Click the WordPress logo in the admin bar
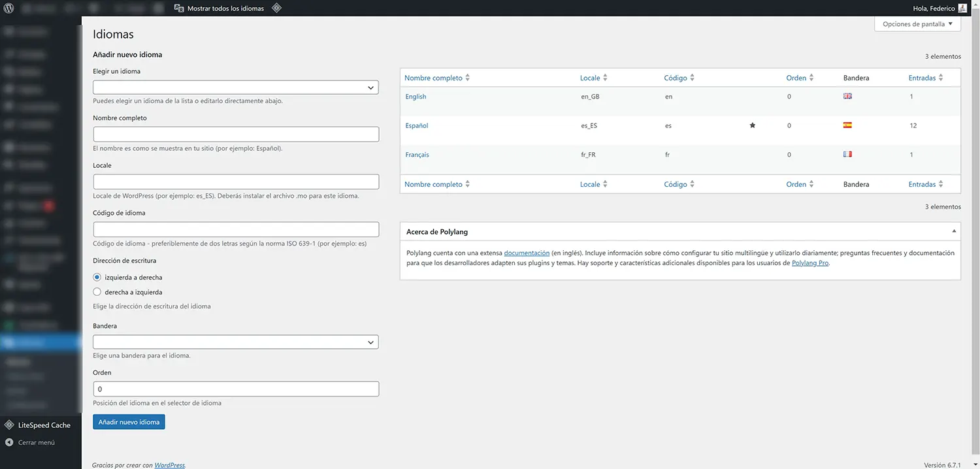Viewport: 980px width, 469px height. point(7,8)
